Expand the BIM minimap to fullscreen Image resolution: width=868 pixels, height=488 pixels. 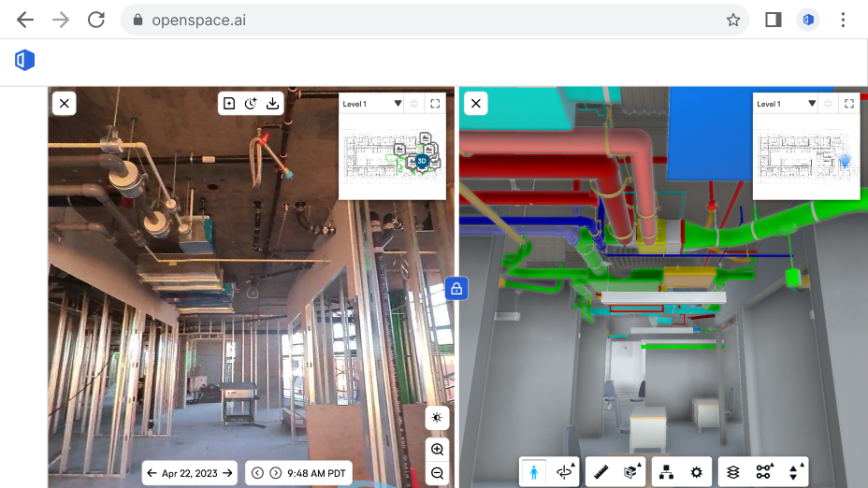(848, 104)
